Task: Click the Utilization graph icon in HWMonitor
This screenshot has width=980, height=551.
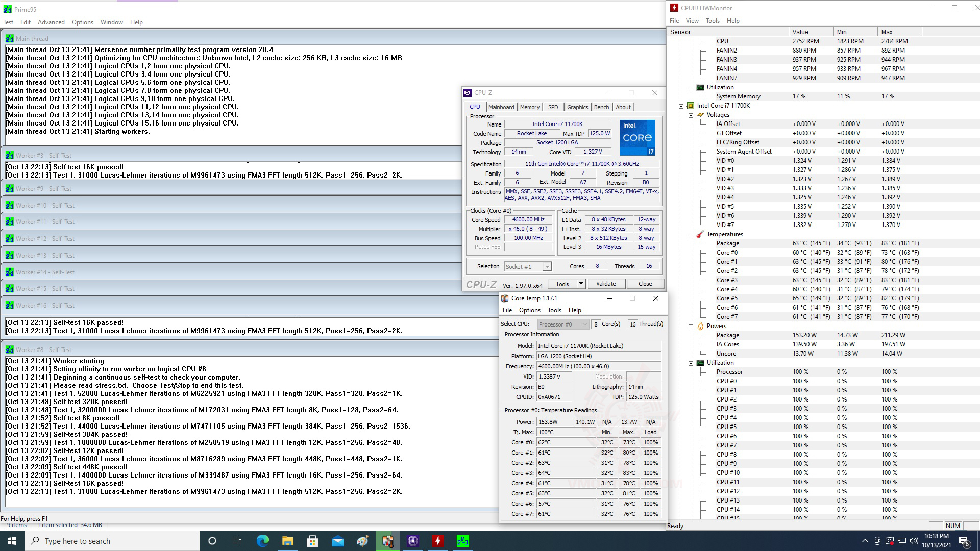Action: coord(700,363)
